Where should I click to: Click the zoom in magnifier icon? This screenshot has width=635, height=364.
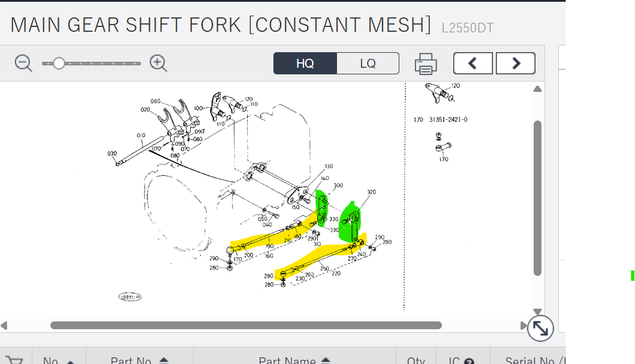click(158, 63)
